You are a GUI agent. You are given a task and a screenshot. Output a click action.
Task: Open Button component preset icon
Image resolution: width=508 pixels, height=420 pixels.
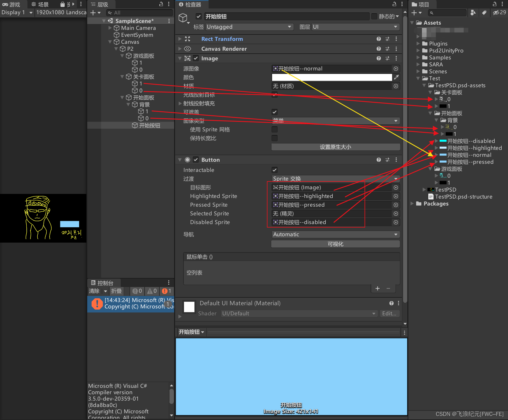[x=387, y=160]
